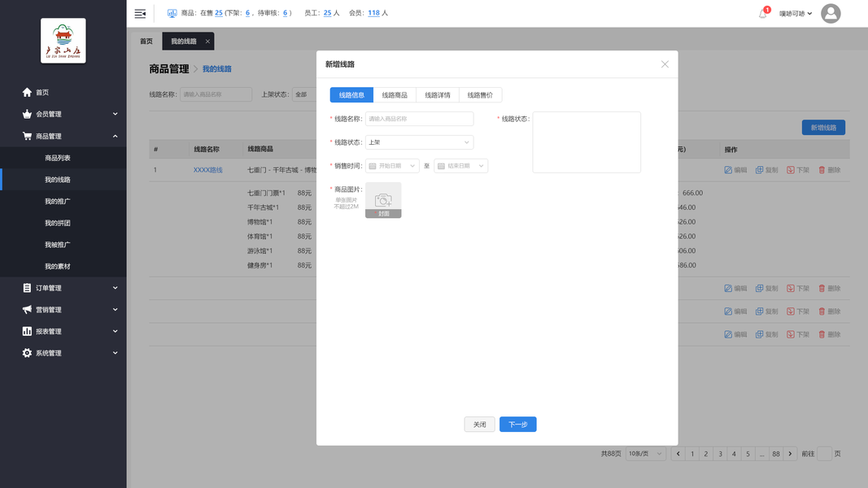This screenshot has width=868, height=488.
Task: Select 线路商品 tab in dialog
Action: pos(395,95)
